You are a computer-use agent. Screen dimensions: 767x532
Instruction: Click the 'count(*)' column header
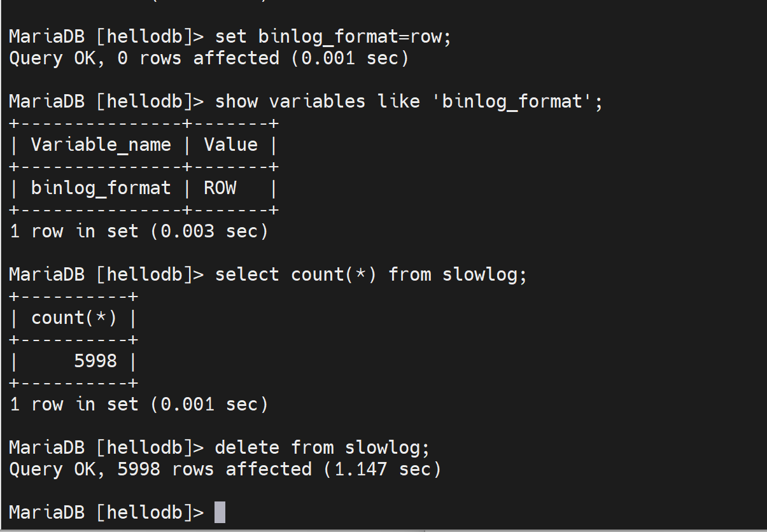(x=74, y=318)
